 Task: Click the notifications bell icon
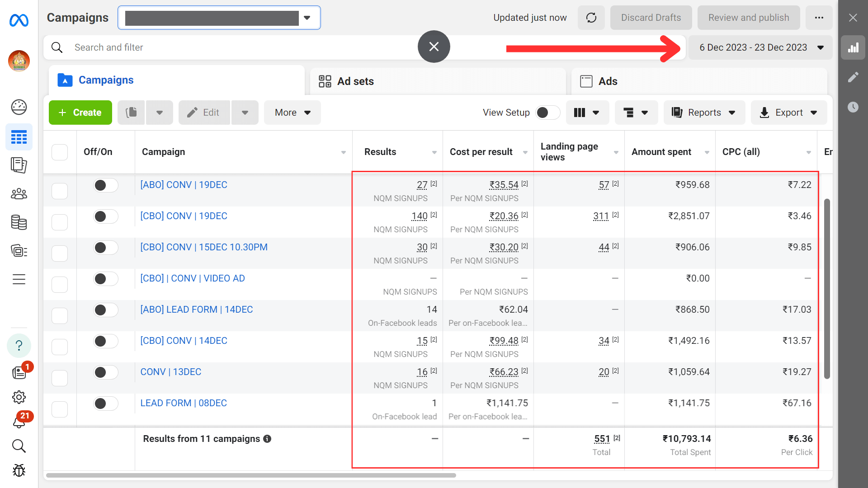pos(19,422)
